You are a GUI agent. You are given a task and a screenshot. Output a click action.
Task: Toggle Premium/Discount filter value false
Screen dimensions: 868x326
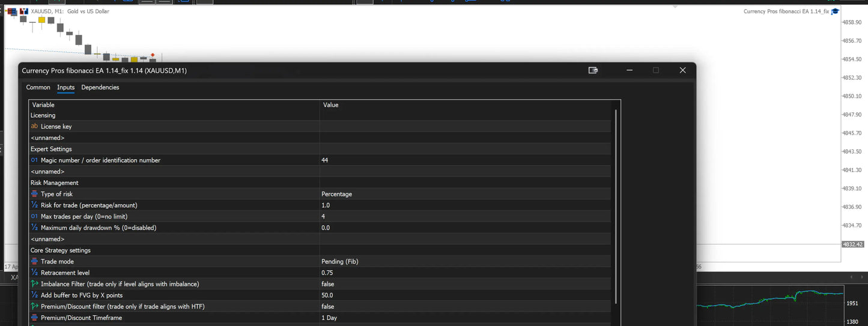465,306
